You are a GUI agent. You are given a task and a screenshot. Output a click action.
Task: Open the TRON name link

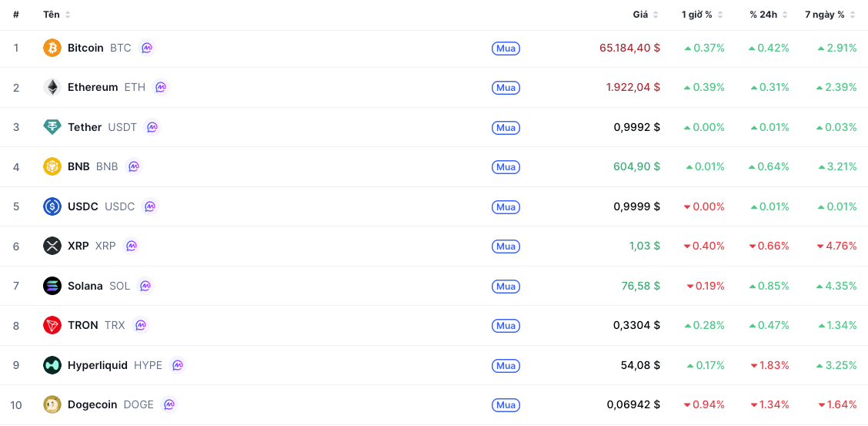tap(83, 325)
